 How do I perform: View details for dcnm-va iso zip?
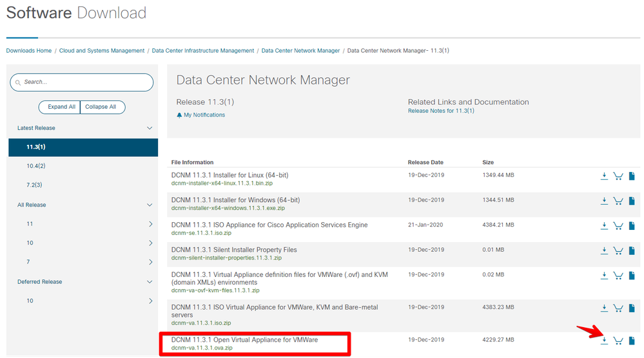click(x=632, y=308)
